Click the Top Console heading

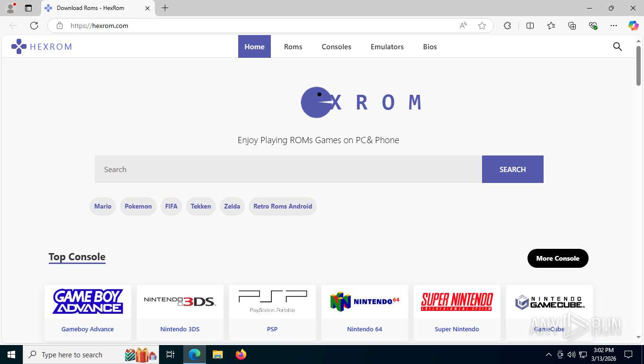pos(77,257)
